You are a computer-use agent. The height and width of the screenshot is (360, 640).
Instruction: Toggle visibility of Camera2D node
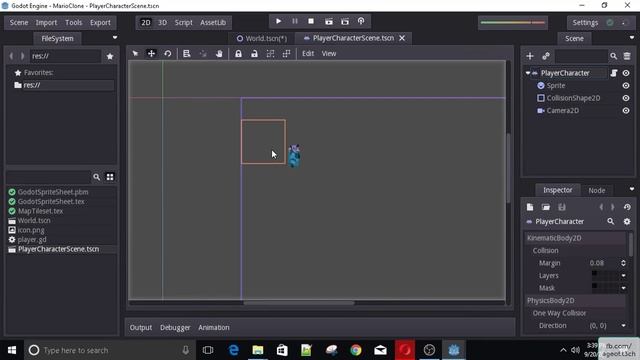[626, 111]
